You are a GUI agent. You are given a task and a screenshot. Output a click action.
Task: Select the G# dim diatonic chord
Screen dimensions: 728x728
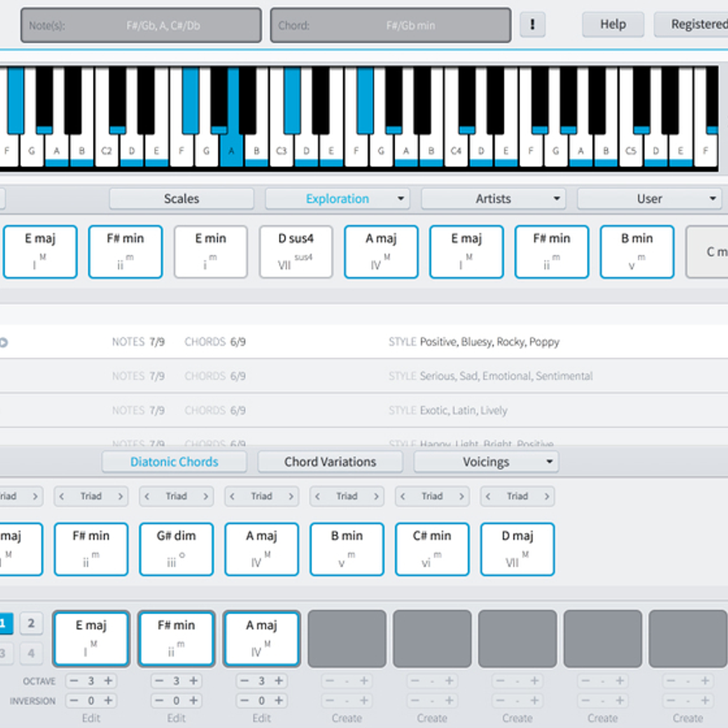coord(177,549)
